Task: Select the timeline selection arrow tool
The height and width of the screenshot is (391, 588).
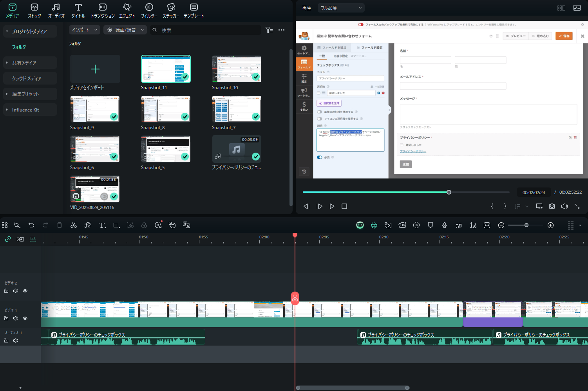Action: [x=17, y=225]
